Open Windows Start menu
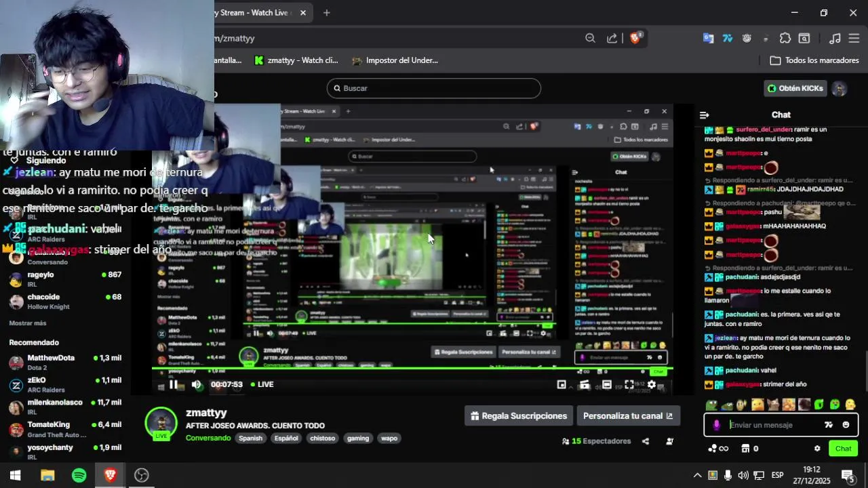 click(15, 475)
